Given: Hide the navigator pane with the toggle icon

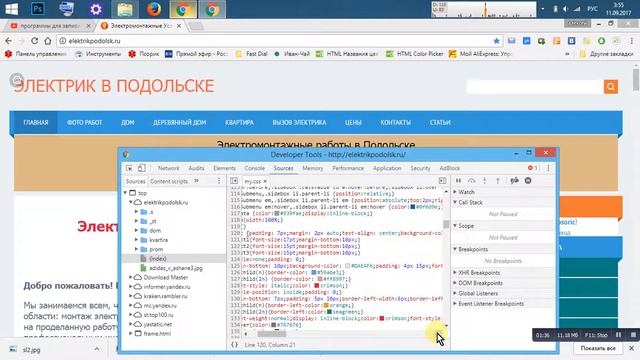Looking at the screenshot, I should coord(234,181).
